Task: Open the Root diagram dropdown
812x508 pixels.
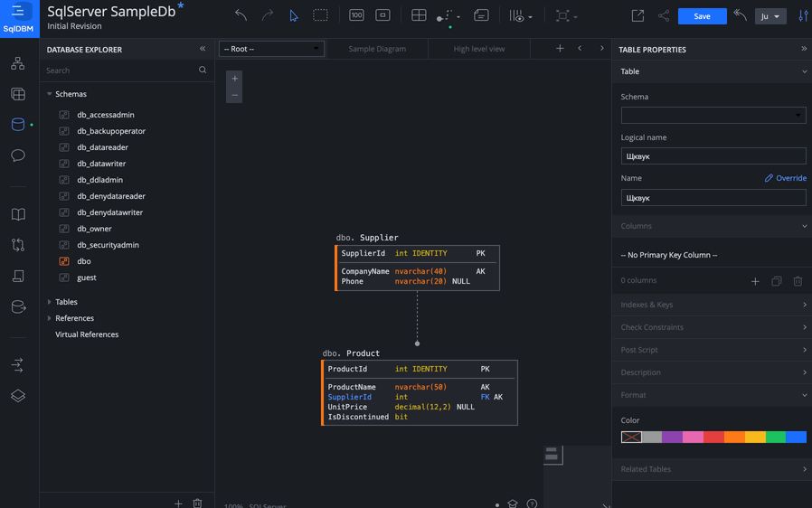Action: point(271,49)
